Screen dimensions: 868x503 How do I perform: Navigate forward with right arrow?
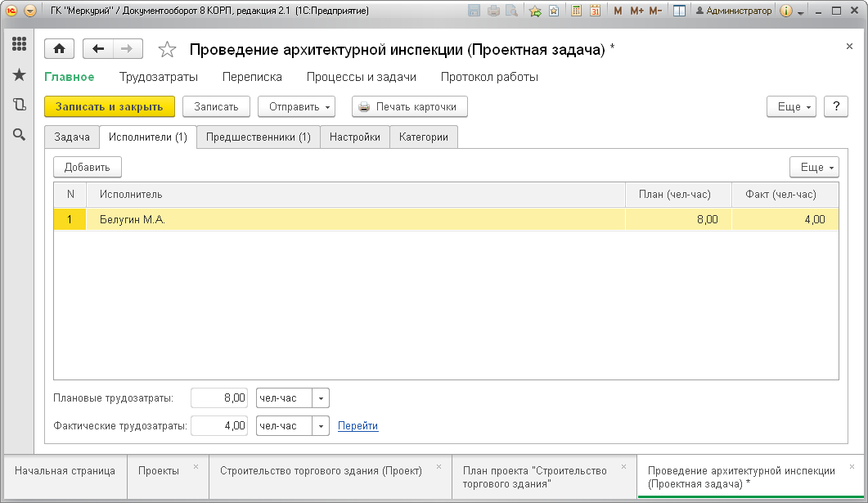click(128, 49)
